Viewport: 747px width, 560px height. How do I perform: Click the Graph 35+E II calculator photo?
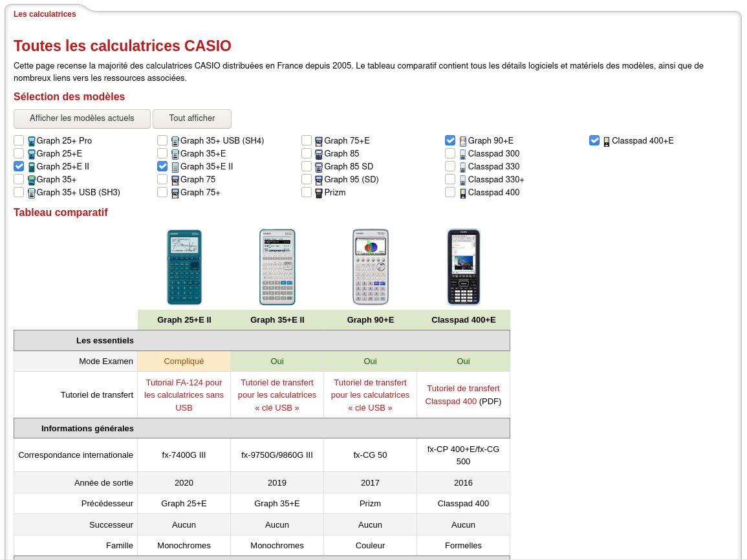point(277,267)
